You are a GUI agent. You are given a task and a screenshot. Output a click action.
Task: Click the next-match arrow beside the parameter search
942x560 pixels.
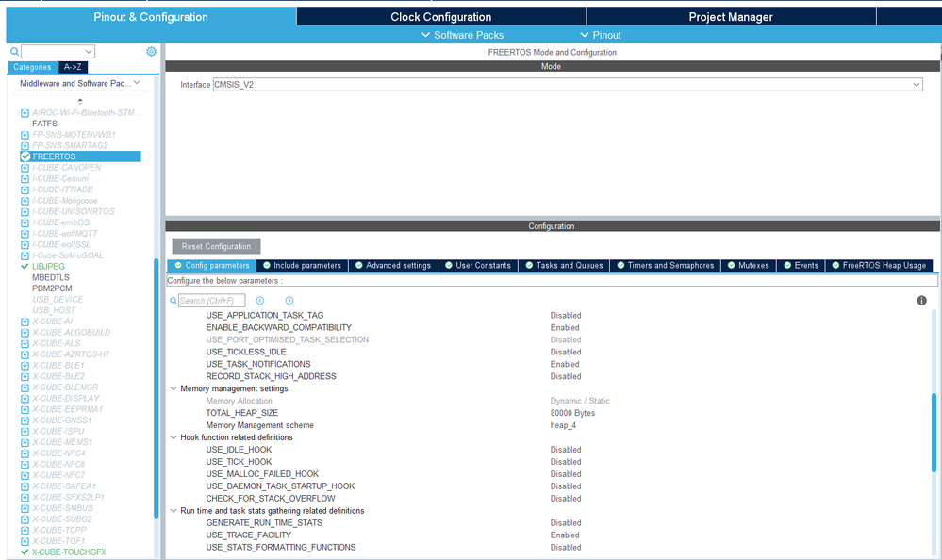[x=289, y=300]
